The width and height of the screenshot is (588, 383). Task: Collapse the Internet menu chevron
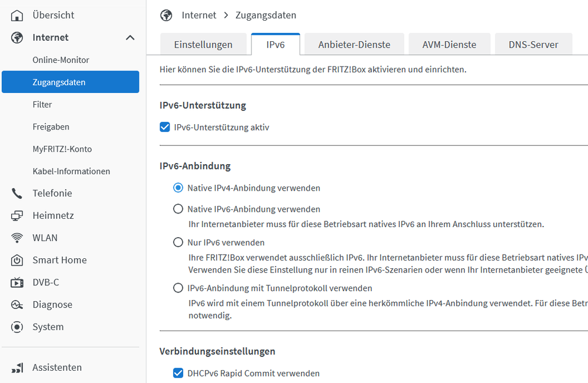tap(130, 38)
